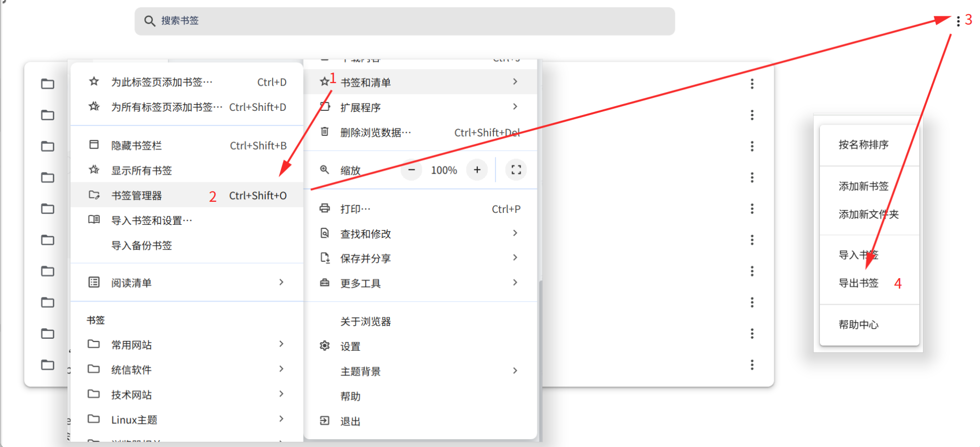Click the trash icon for 删除浏览数据
This screenshot has height=447, width=980.
[x=325, y=132]
